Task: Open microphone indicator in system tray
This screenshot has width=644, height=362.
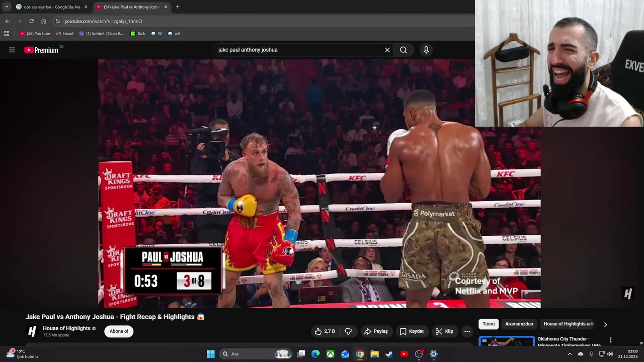Action: click(x=591, y=354)
